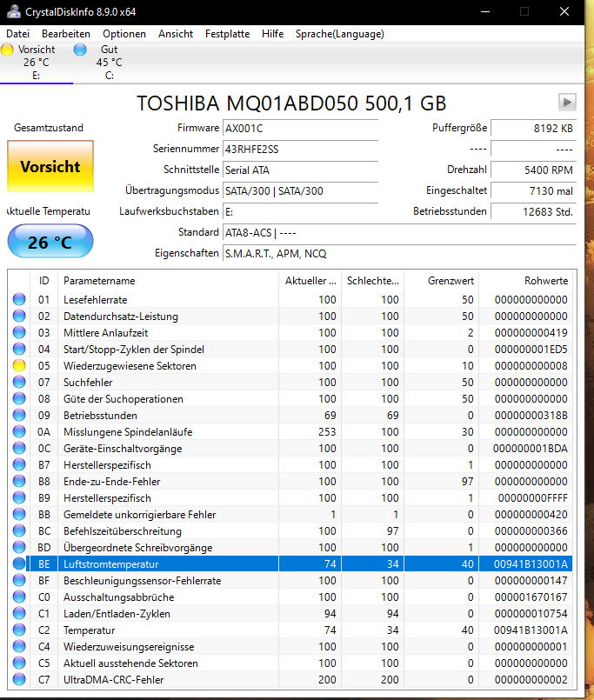This screenshot has width=594, height=700.
Task: Select the E: drive tab marked Vorsicht
Action: pos(37,63)
